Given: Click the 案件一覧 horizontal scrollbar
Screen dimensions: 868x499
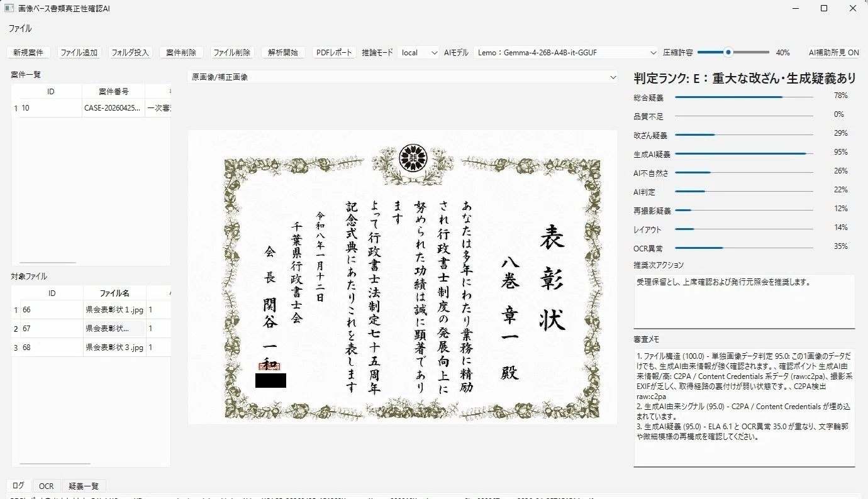Looking at the screenshot, I should click(47, 262).
